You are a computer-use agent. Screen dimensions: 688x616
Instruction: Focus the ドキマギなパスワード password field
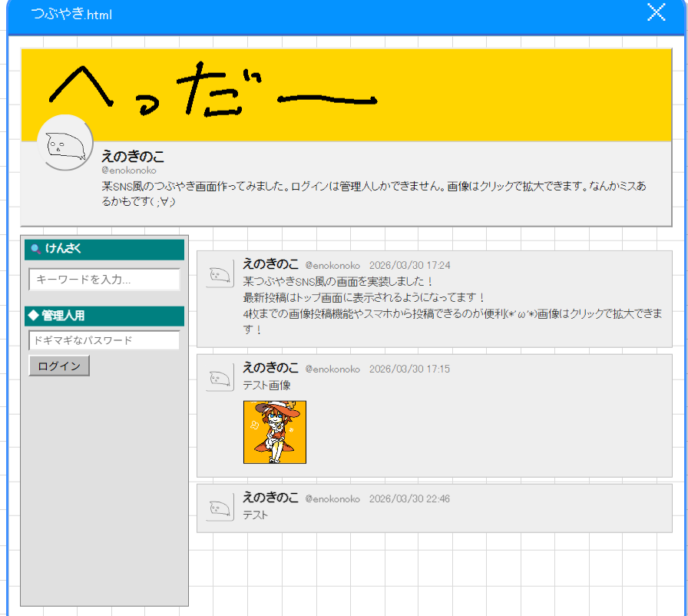click(x=104, y=340)
